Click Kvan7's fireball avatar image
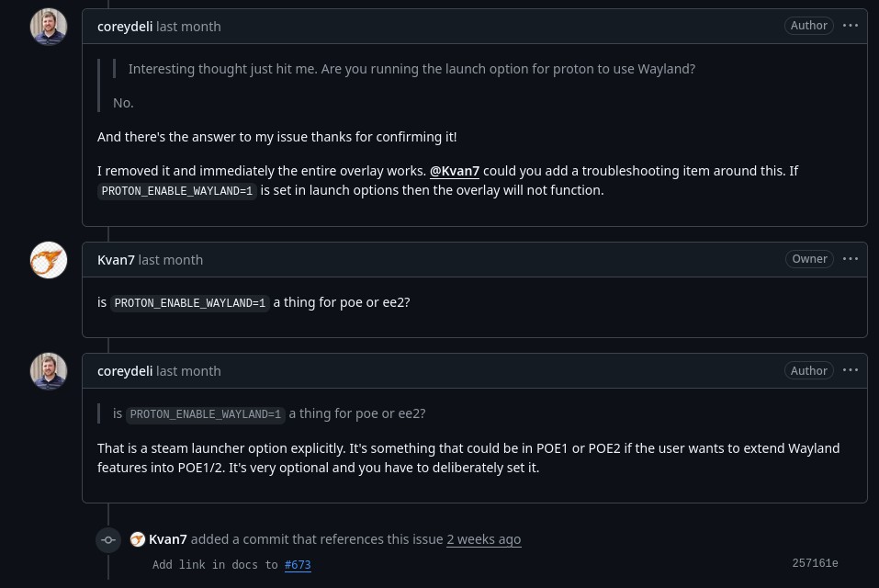879x588 pixels. (x=49, y=260)
